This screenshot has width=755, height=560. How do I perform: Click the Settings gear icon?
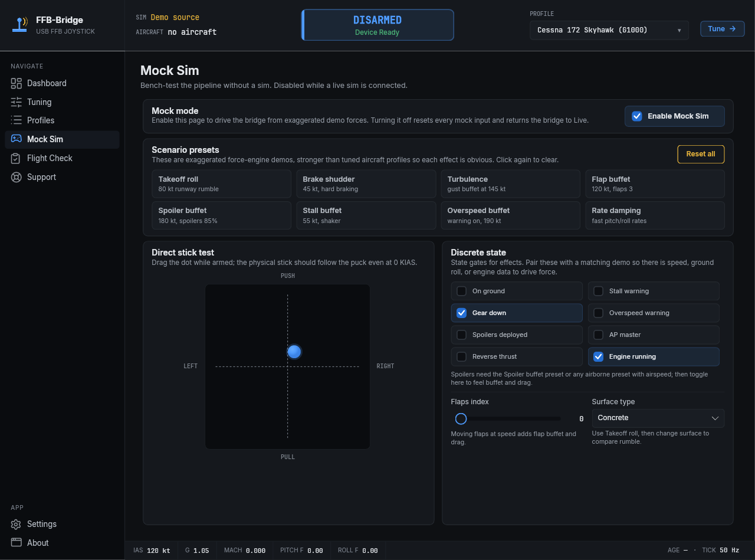(16, 524)
